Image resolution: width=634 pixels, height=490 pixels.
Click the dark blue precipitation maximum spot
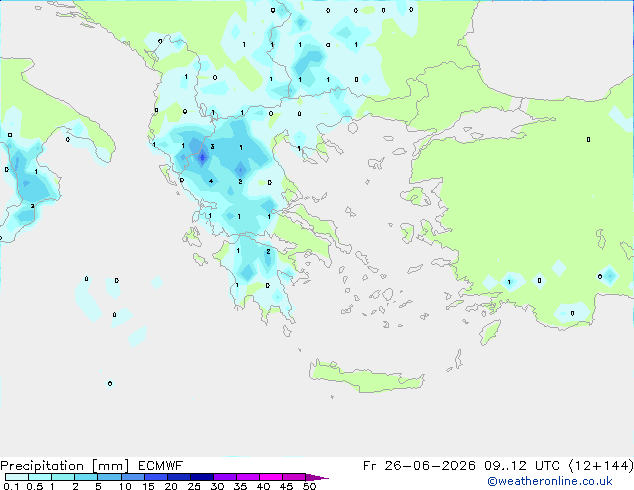click(x=202, y=158)
